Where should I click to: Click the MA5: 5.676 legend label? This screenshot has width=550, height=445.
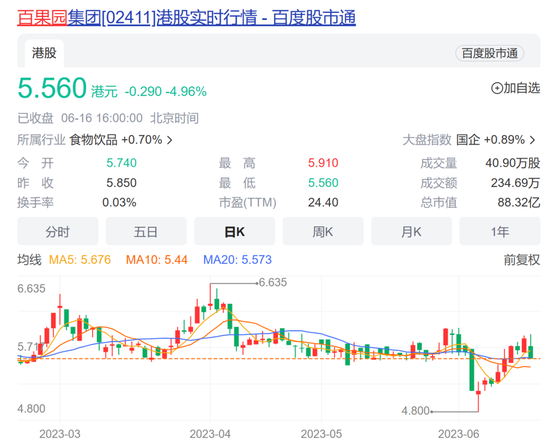point(80,260)
